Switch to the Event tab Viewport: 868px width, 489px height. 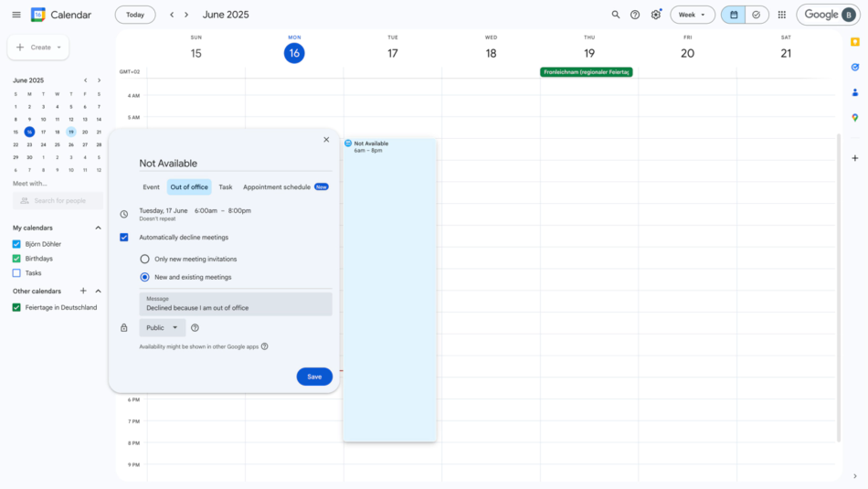coord(151,187)
